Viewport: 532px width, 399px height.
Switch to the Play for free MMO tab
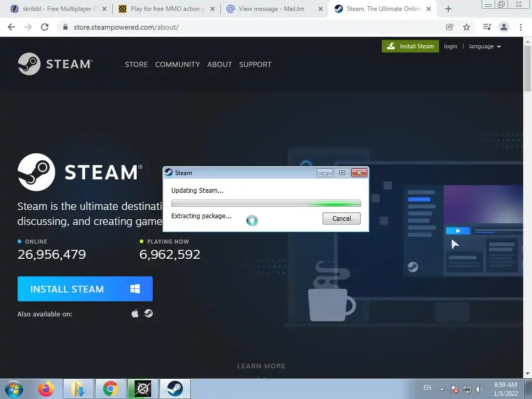[x=166, y=9]
